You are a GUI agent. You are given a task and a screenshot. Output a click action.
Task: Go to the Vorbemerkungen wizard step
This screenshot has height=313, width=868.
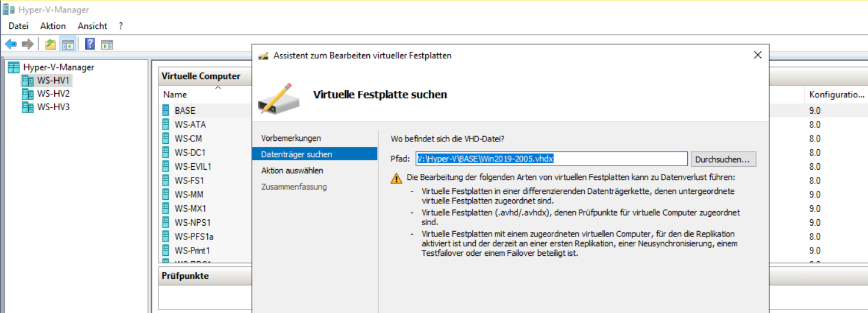point(291,138)
